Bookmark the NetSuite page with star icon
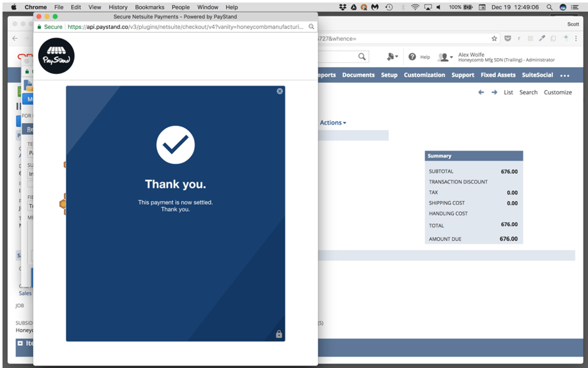 494,38
